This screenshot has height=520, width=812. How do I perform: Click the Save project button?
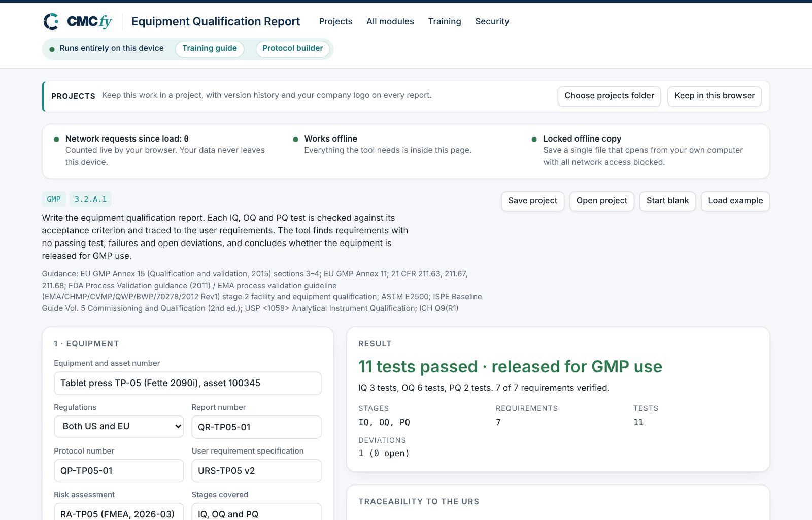(533, 201)
